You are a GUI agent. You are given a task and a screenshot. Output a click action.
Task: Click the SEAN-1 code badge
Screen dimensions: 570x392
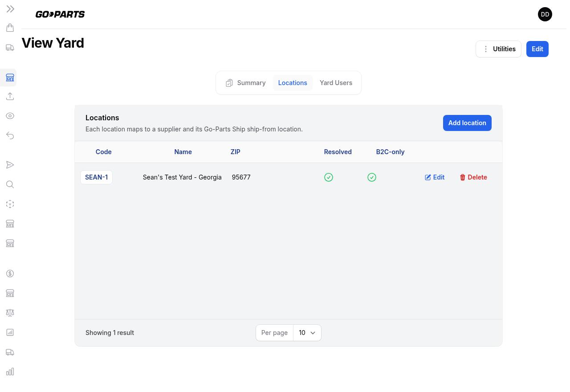[97, 177]
